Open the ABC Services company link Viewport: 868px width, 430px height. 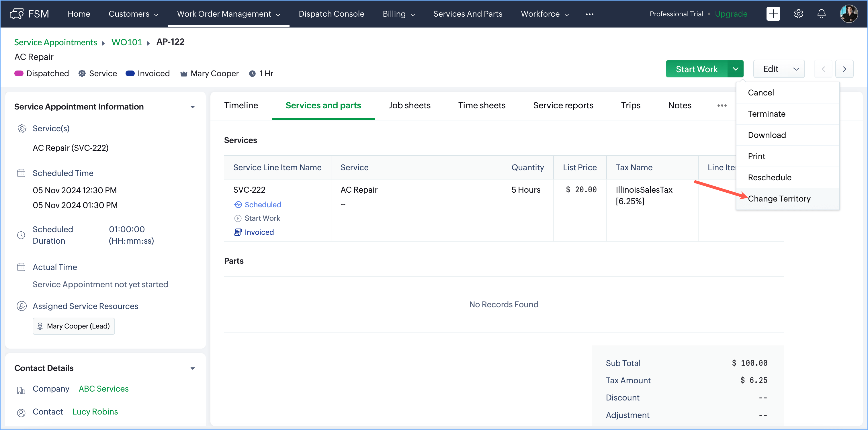pyautogui.click(x=103, y=388)
